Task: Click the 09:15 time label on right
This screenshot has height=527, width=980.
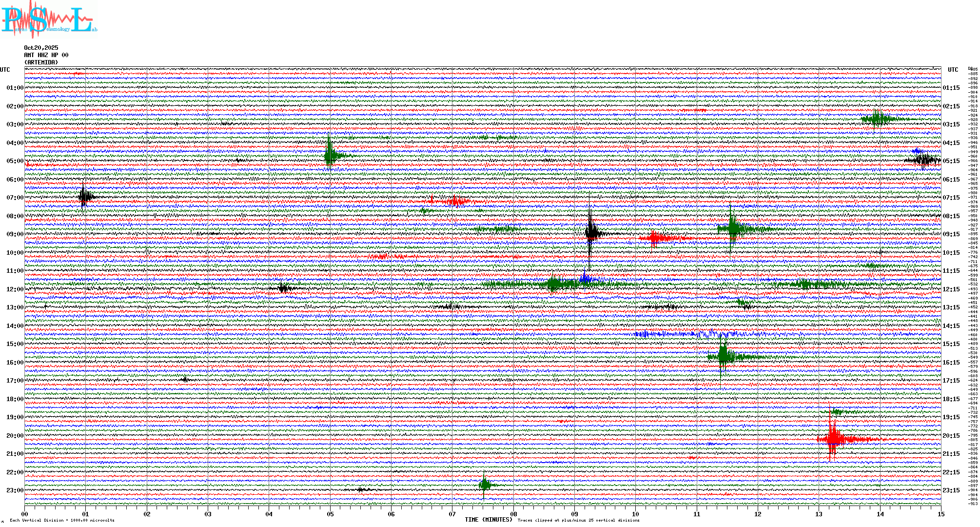Action: (x=951, y=234)
